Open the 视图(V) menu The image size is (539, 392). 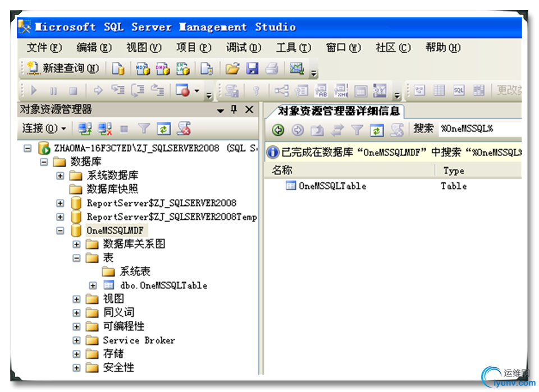pyautogui.click(x=144, y=47)
